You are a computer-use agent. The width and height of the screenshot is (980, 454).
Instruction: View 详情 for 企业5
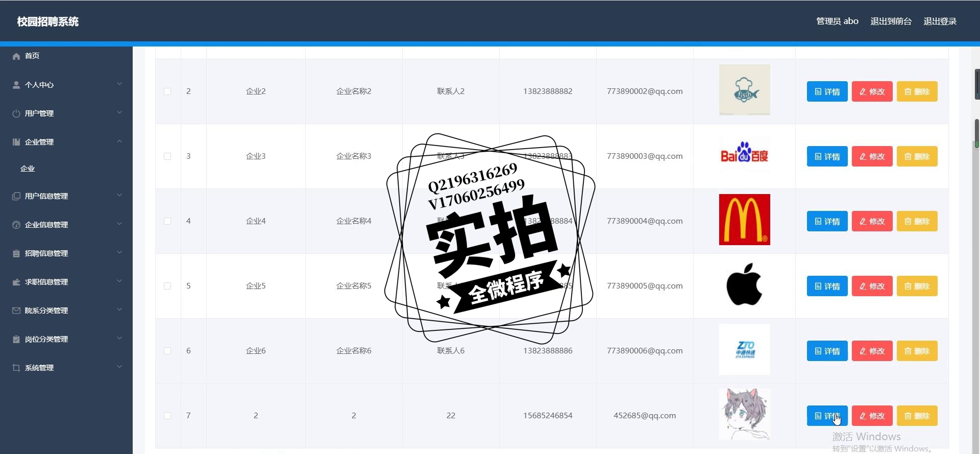(827, 286)
